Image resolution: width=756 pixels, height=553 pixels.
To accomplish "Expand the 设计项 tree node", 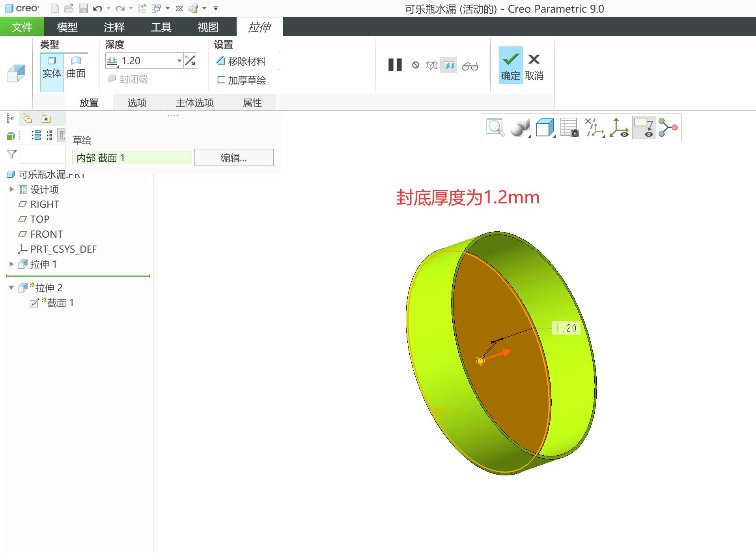I will (11, 189).
